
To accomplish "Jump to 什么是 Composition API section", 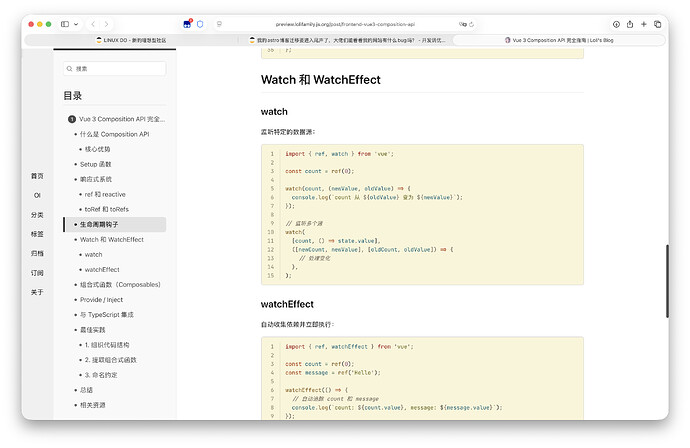I will (114, 134).
